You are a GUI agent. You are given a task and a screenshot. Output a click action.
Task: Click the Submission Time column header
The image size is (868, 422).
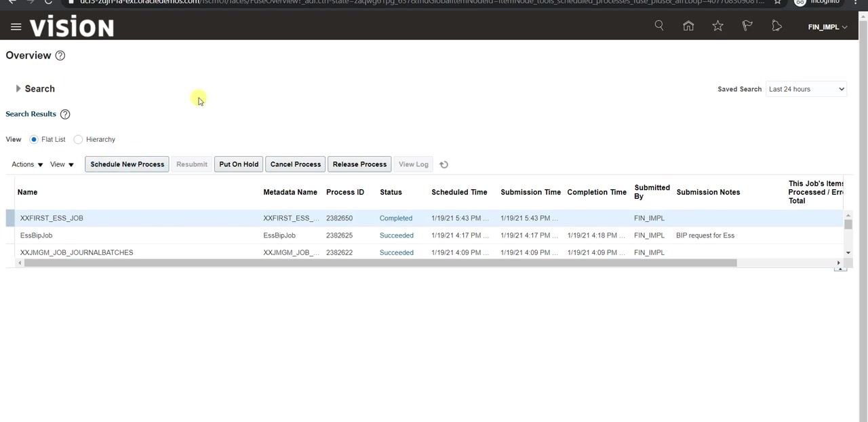pos(530,192)
